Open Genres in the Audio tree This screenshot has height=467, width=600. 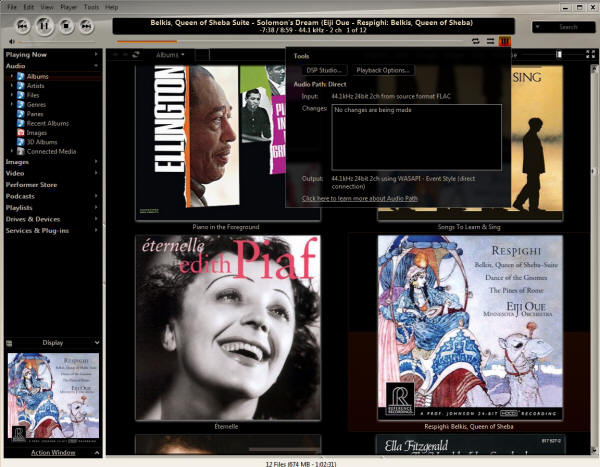36,105
